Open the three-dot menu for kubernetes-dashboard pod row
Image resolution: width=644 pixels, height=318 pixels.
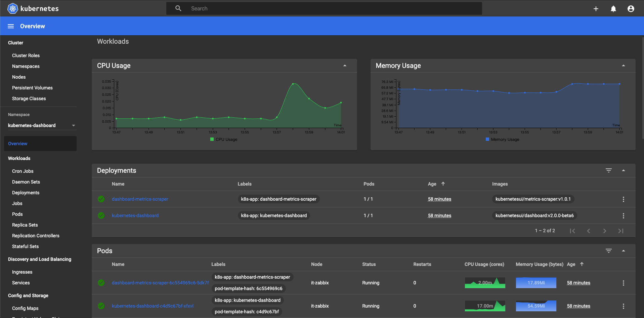pos(623,306)
